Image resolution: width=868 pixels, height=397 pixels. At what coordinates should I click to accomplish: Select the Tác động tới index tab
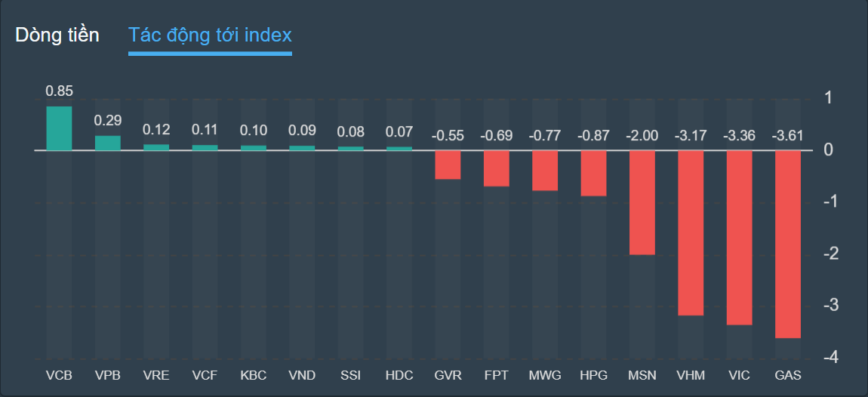coord(210,35)
